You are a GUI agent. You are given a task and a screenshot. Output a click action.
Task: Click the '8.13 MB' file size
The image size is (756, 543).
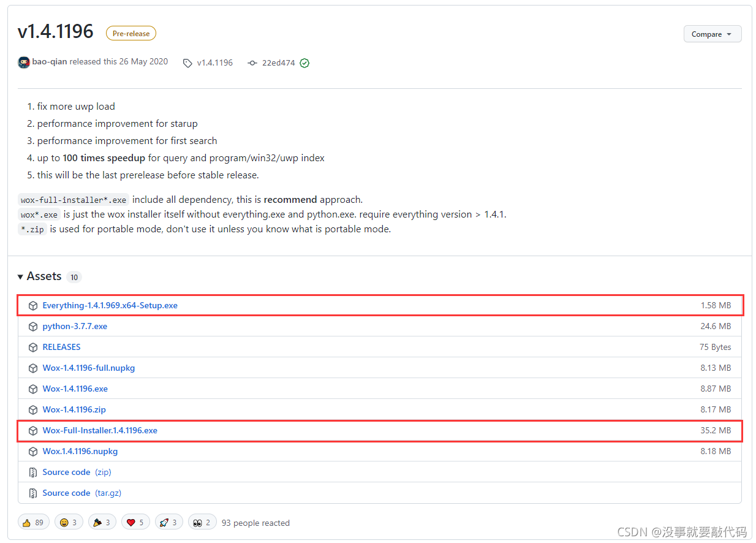[x=716, y=368]
